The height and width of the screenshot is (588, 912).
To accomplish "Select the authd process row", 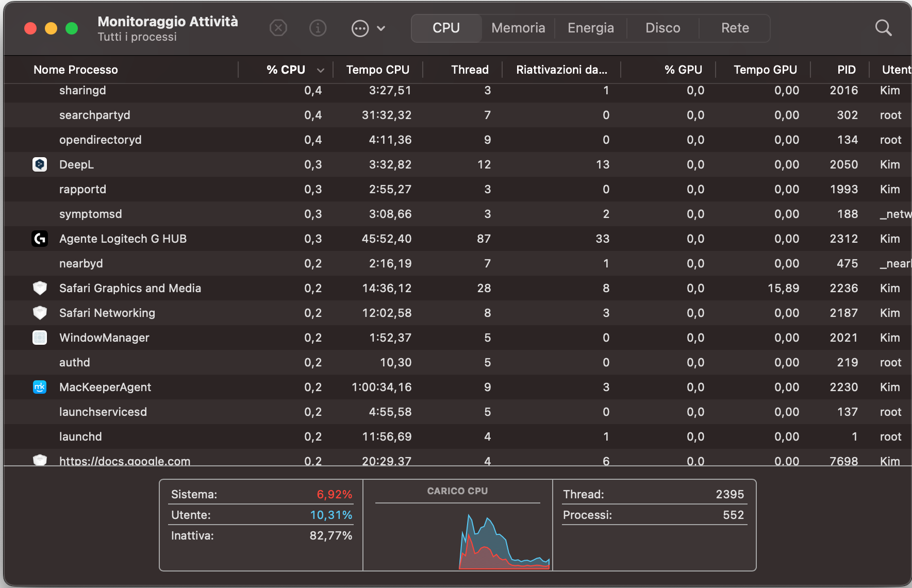I will point(458,362).
